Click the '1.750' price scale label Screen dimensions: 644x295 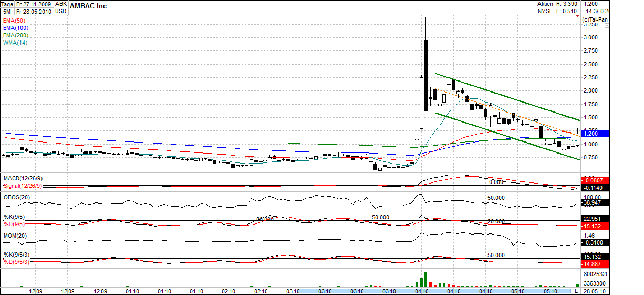[x=591, y=104]
